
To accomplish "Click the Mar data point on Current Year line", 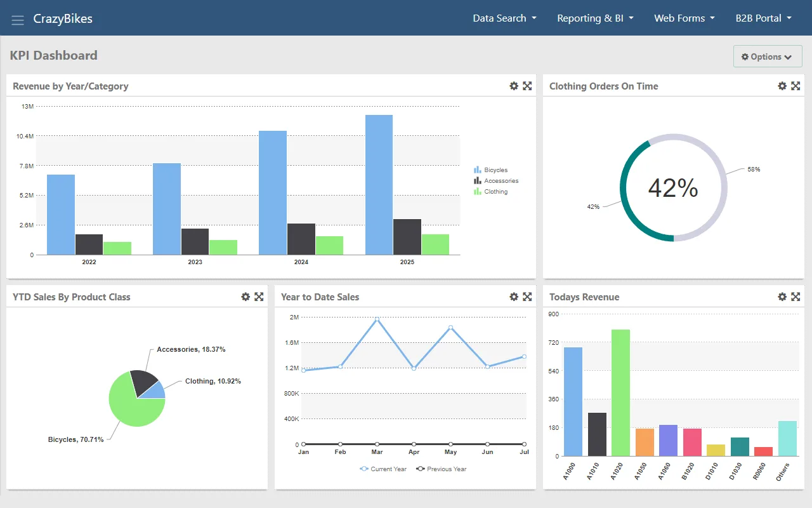I will point(377,319).
